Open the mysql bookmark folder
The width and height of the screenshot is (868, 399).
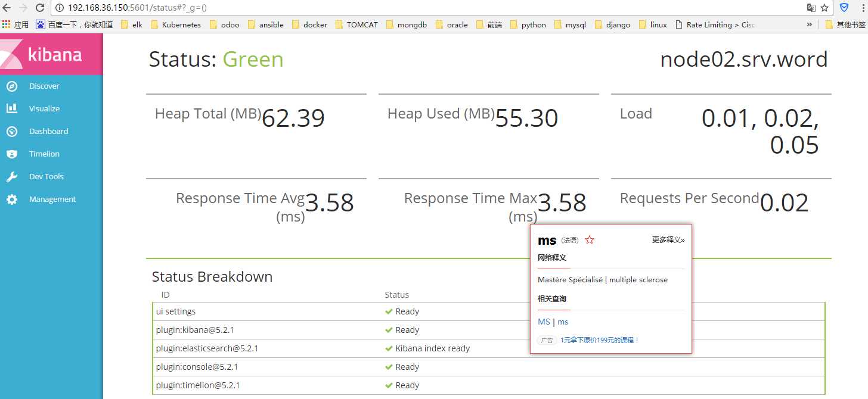[569, 24]
